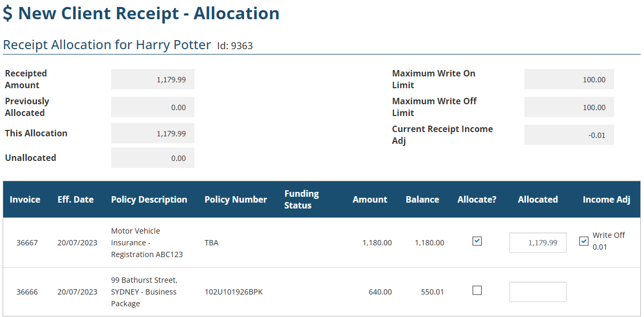This screenshot has height=317, width=644.
Task: Click the This Allocation amount box
Action: [153, 133]
